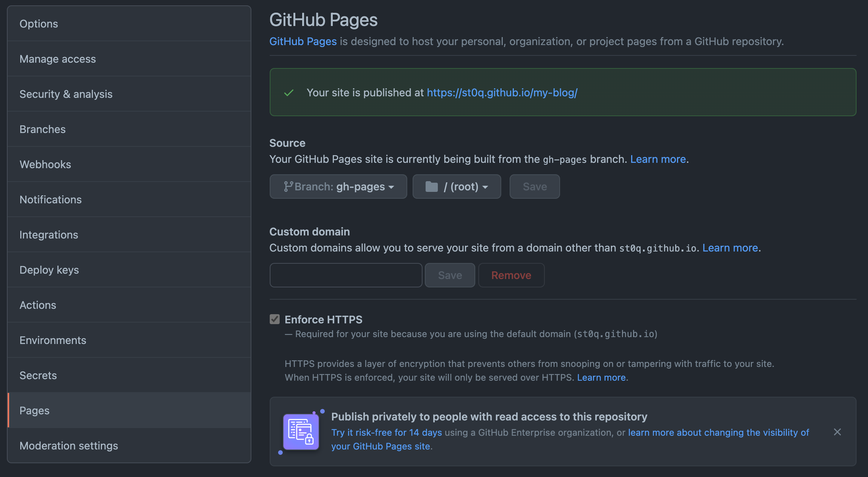Open the published site URL link
Viewport: 868px width, 477px height.
pos(502,93)
